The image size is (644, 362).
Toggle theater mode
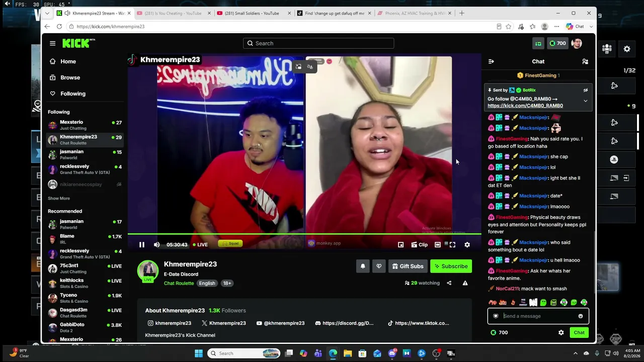click(x=438, y=245)
